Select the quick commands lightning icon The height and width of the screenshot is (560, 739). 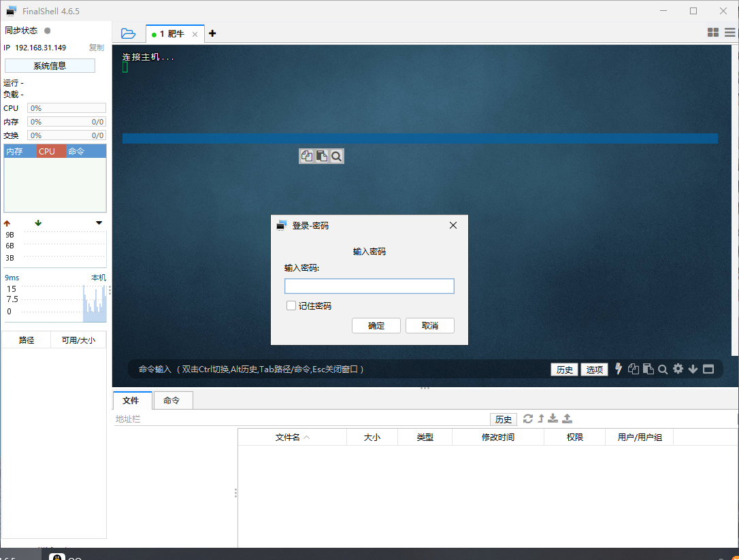pyautogui.click(x=619, y=369)
